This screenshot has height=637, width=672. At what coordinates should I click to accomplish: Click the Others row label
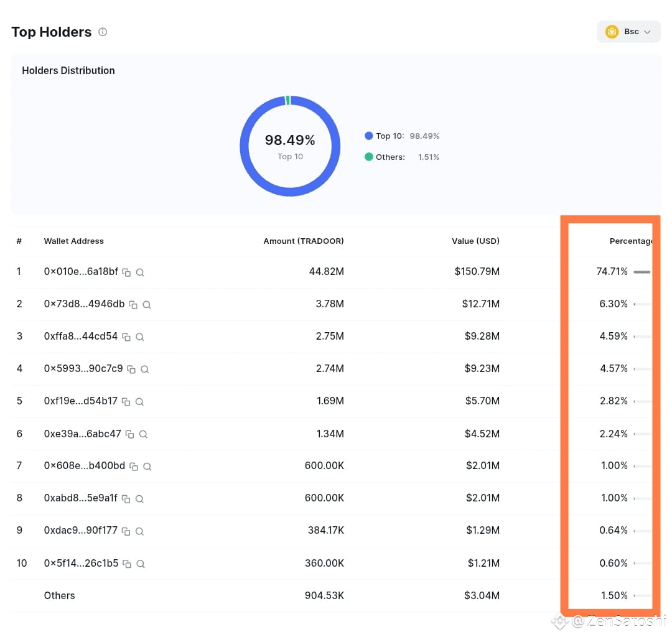(59, 595)
